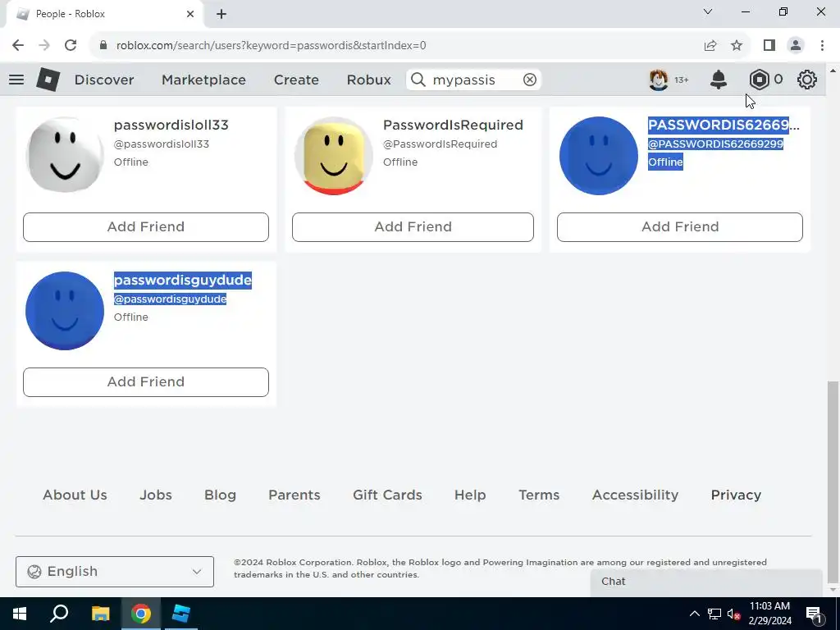Open the Marketplace menu item

(203, 80)
